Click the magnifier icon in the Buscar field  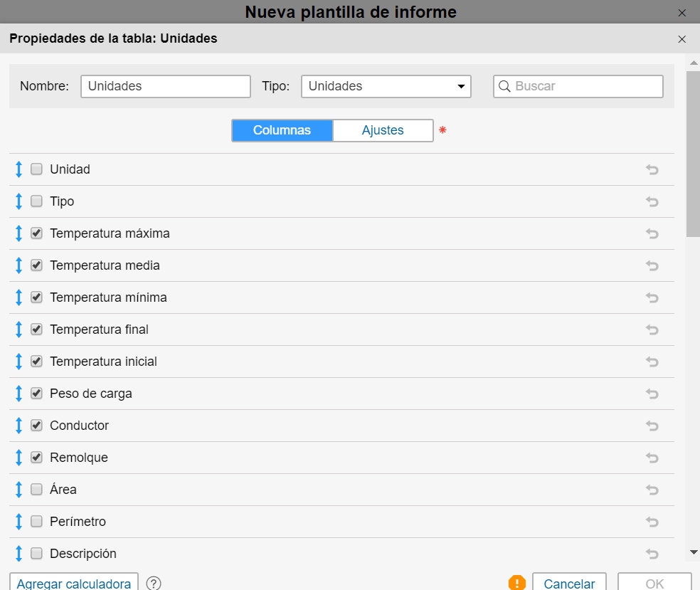point(504,86)
